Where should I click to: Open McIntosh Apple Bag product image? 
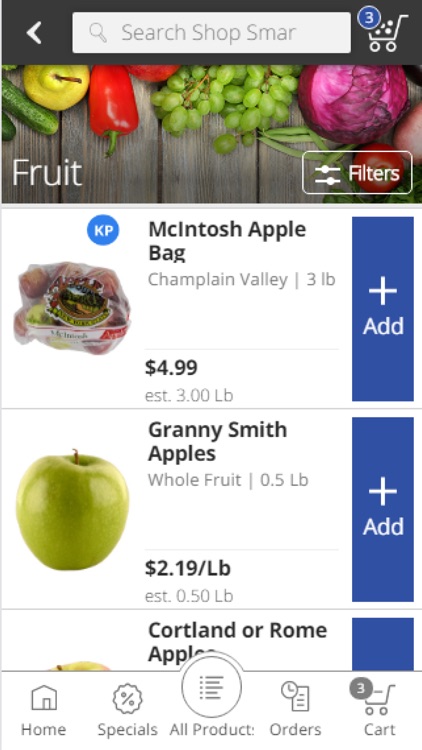pos(72,308)
